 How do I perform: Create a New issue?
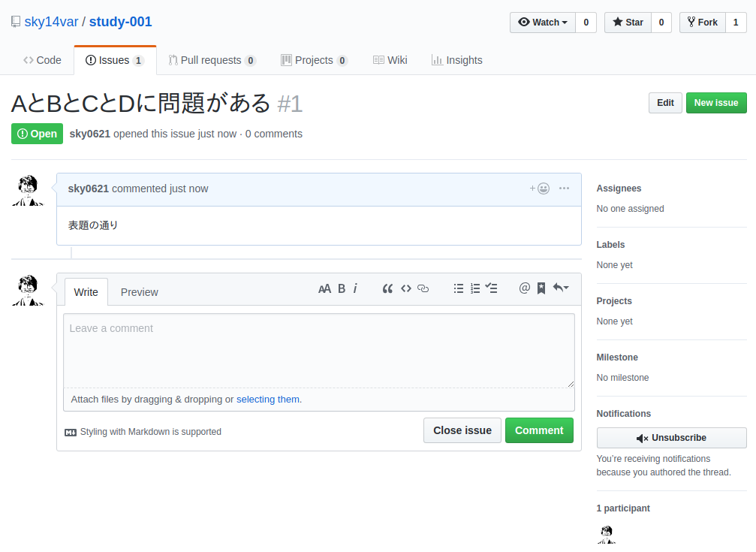[716, 103]
